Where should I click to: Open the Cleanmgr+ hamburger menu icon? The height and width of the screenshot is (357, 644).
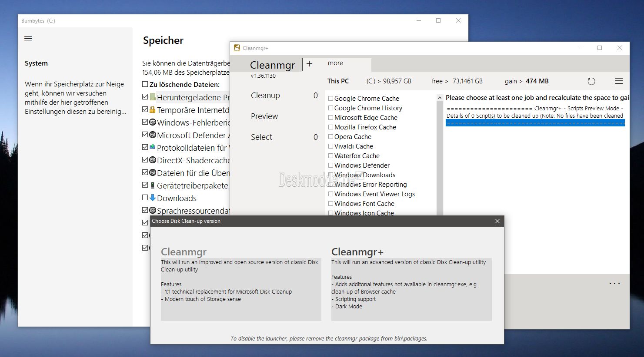coord(619,81)
